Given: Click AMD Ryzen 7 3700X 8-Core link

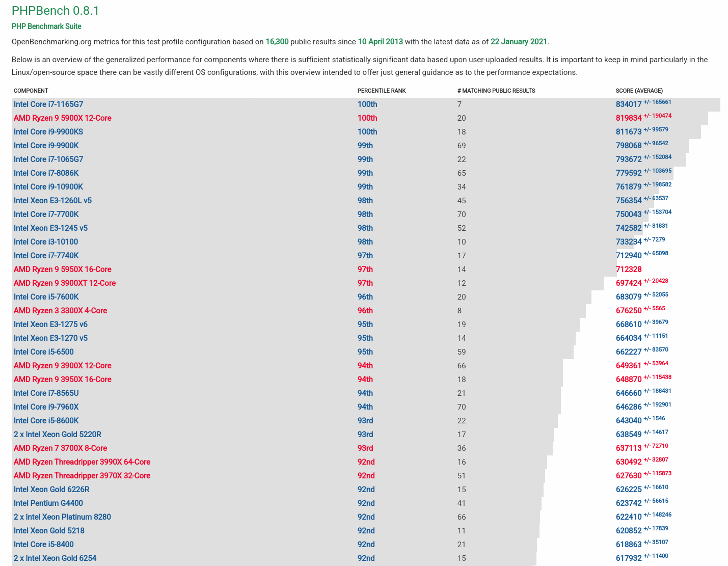Looking at the screenshot, I should pos(61,448).
